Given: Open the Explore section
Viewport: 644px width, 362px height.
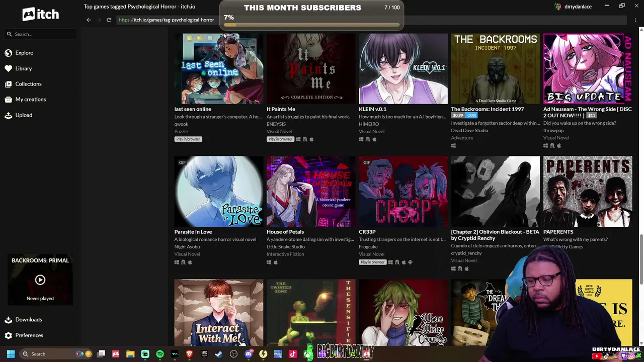Looking at the screenshot, I should pyautogui.click(x=24, y=53).
